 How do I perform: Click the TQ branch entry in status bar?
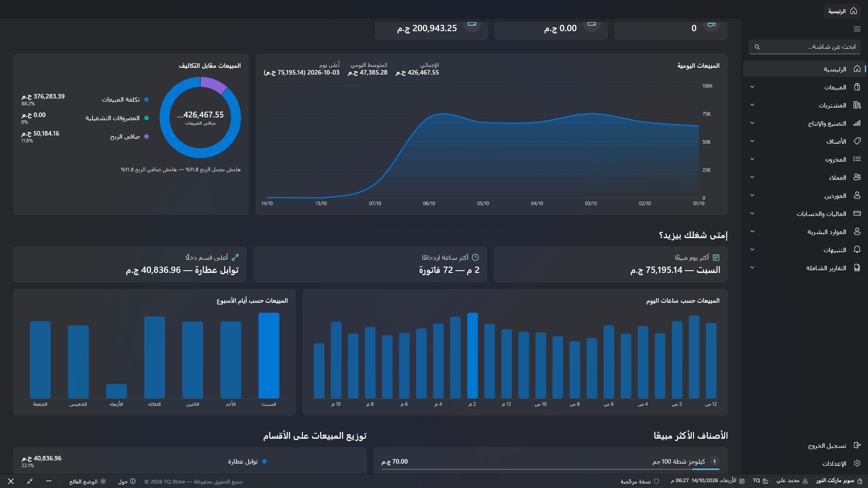[760, 481]
